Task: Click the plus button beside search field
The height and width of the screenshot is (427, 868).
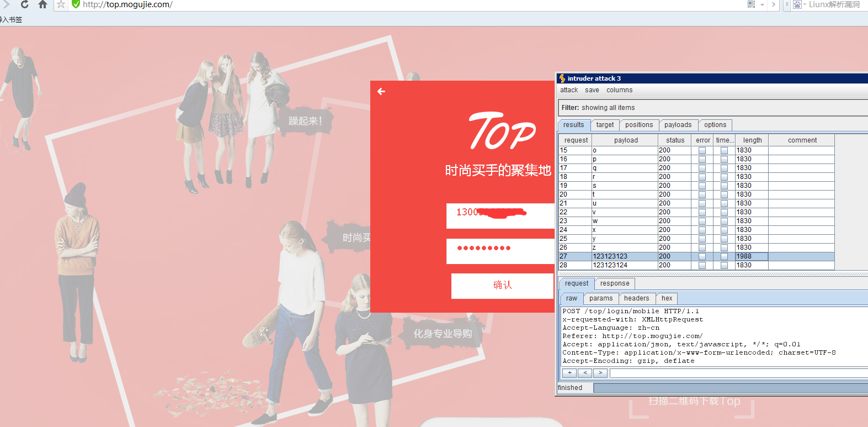Action: (x=569, y=373)
